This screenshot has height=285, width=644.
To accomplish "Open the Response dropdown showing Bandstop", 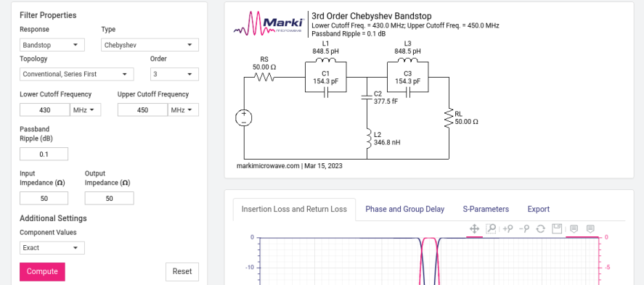I will (x=52, y=45).
